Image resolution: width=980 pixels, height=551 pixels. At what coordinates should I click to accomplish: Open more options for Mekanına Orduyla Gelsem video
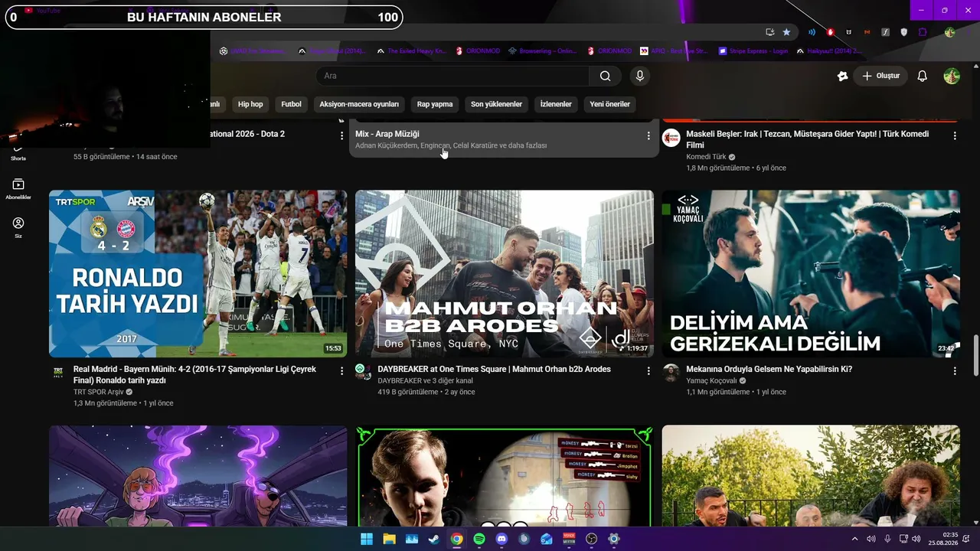[955, 371]
